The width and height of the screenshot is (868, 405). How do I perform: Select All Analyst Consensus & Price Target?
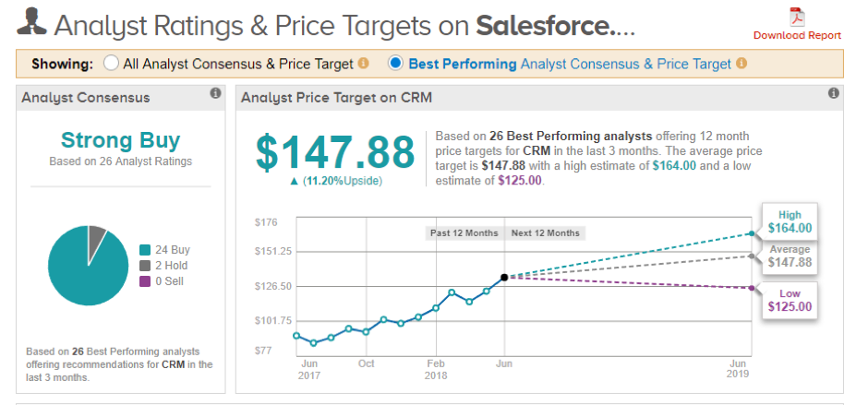[112, 64]
